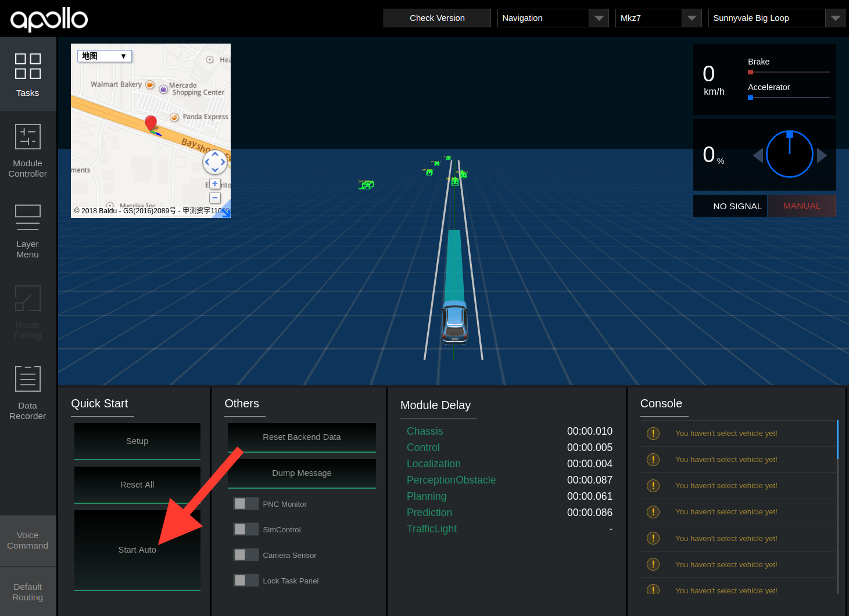Click the Check Version button
The image size is (849, 616).
(x=437, y=18)
